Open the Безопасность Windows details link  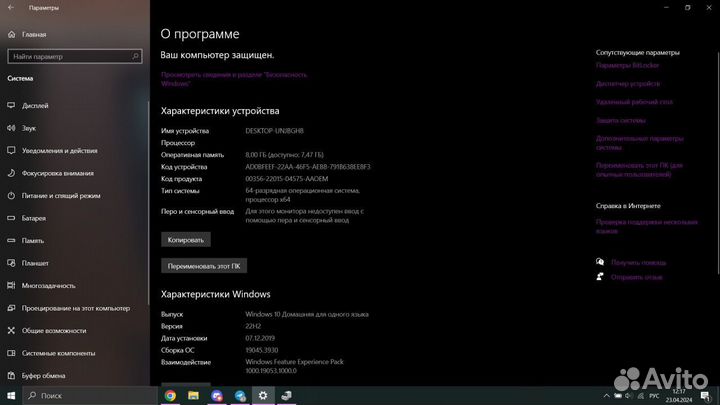pos(234,79)
